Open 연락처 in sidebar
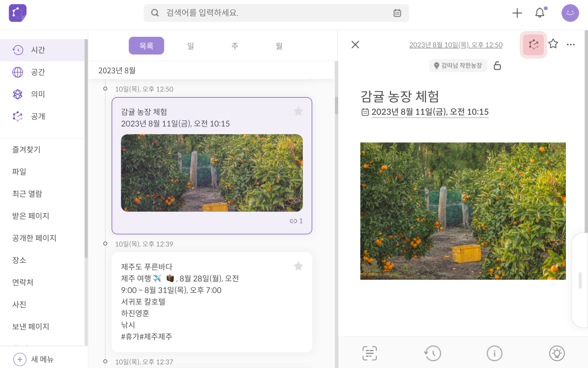This screenshot has height=368, width=588. point(23,282)
